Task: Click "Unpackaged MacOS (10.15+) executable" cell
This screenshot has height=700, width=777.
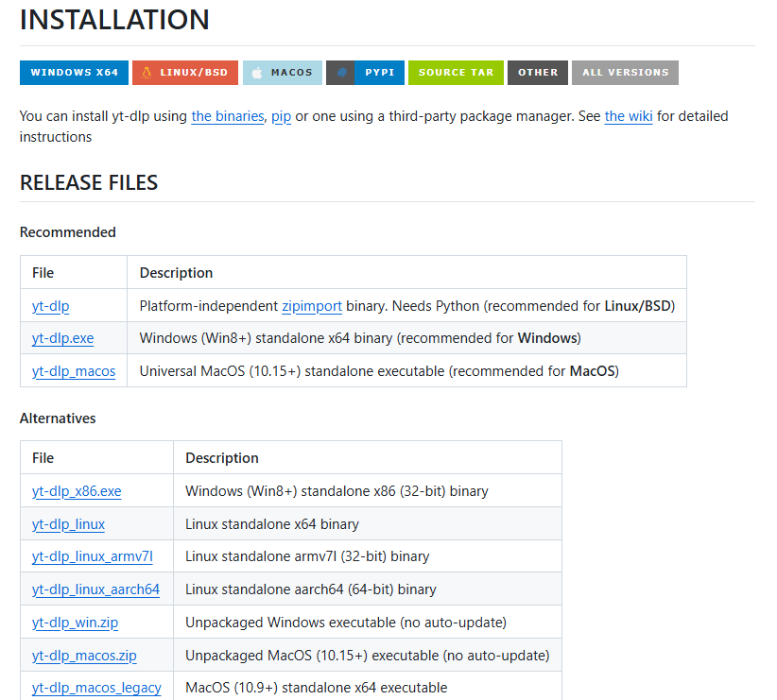Action: [367, 656]
